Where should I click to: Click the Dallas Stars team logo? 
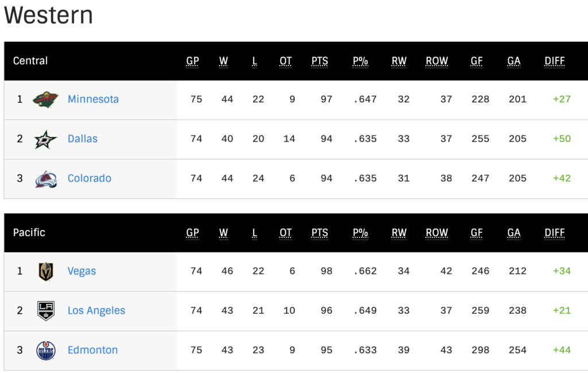click(45, 139)
